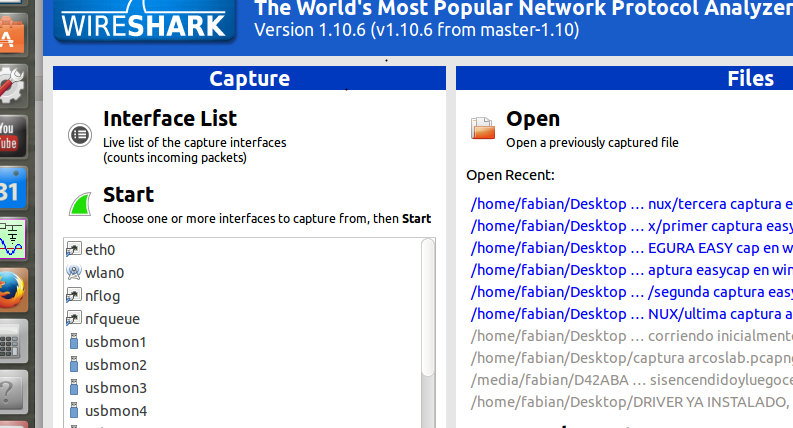
Task: Open recent file captura arcoslab.pcapng
Action: click(632, 358)
